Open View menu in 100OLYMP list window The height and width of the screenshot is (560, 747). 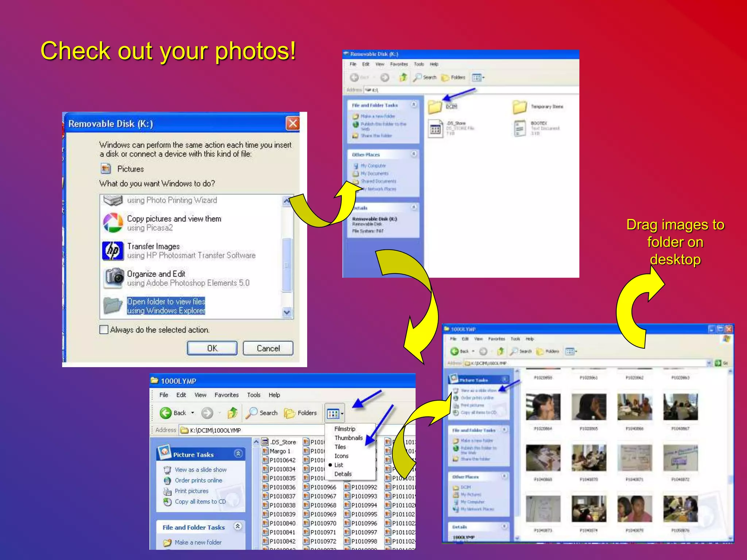200,395
